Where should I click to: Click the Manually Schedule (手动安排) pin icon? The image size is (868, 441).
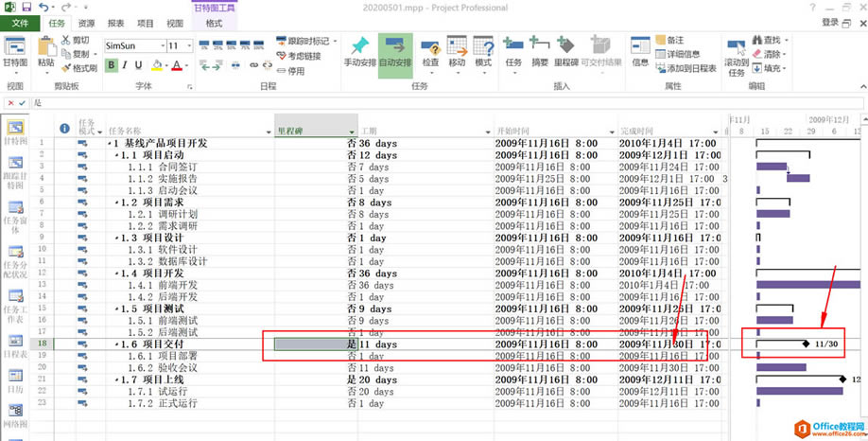click(359, 46)
